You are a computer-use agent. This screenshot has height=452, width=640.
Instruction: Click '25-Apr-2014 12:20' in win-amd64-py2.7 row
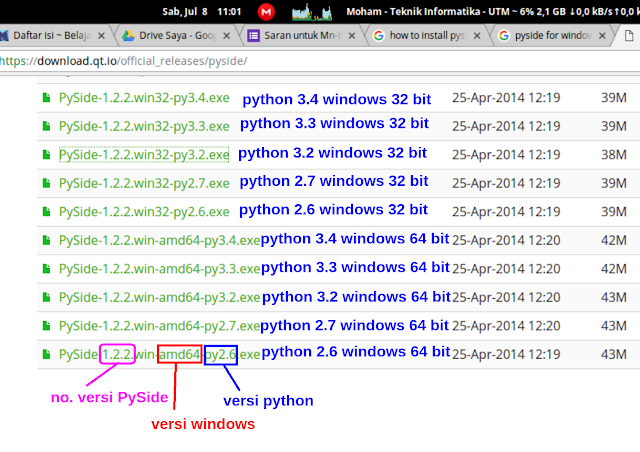(506, 326)
